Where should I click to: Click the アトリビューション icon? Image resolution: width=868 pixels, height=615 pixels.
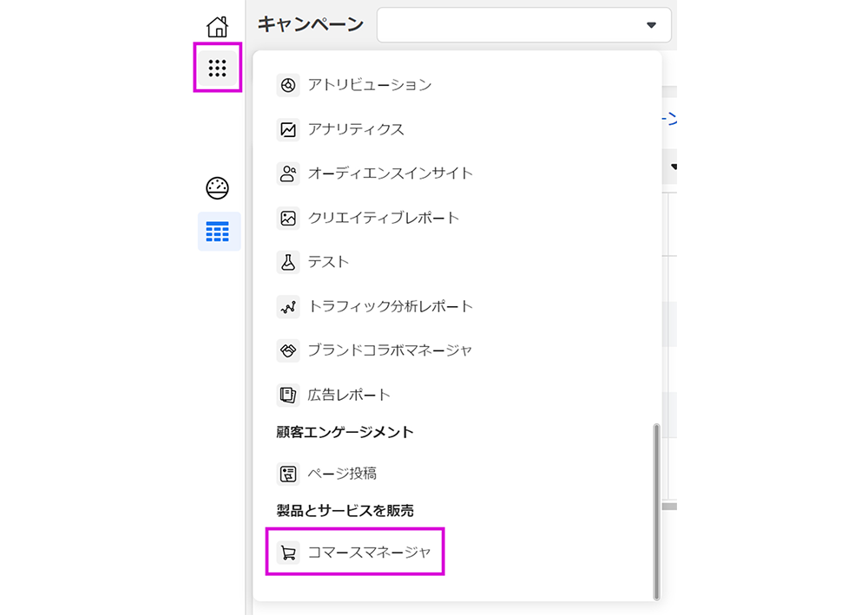[288, 85]
